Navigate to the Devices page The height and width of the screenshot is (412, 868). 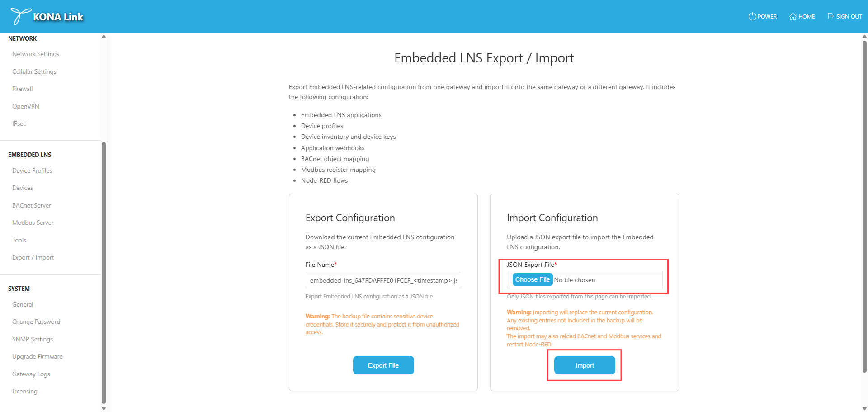[23, 188]
